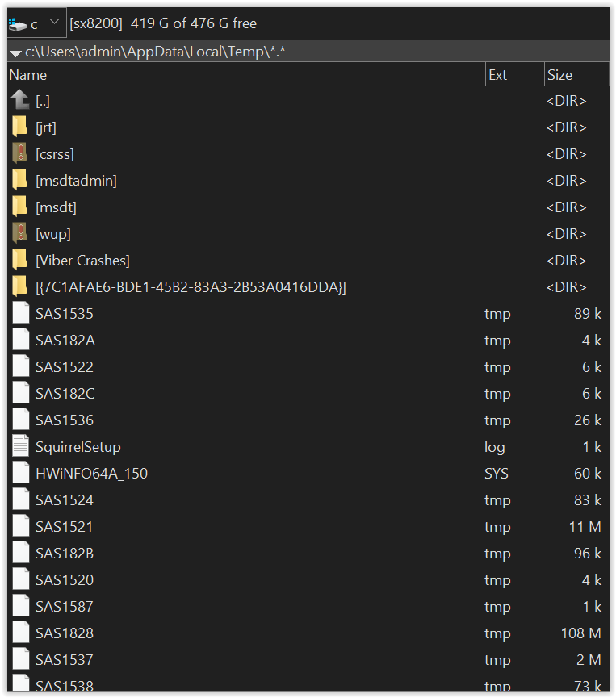Click the sx8200 drive free space label
The image size is (616, 698).
[163, 23]
